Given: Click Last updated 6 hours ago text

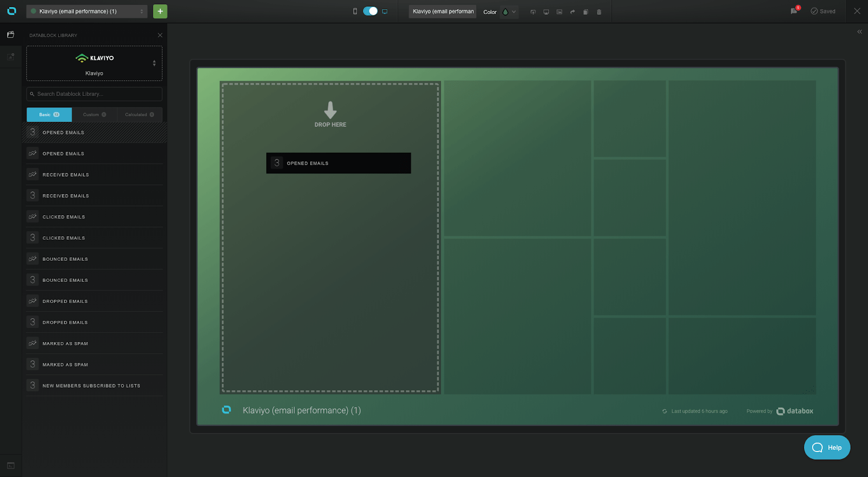Looking at the screenshot, I should (x=699, y=411).
